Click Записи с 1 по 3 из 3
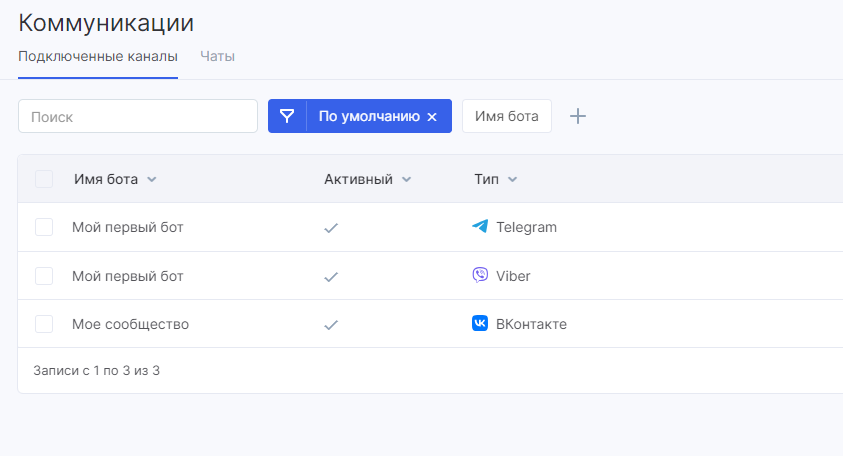 pyautogui.click(x=97, y=370)
